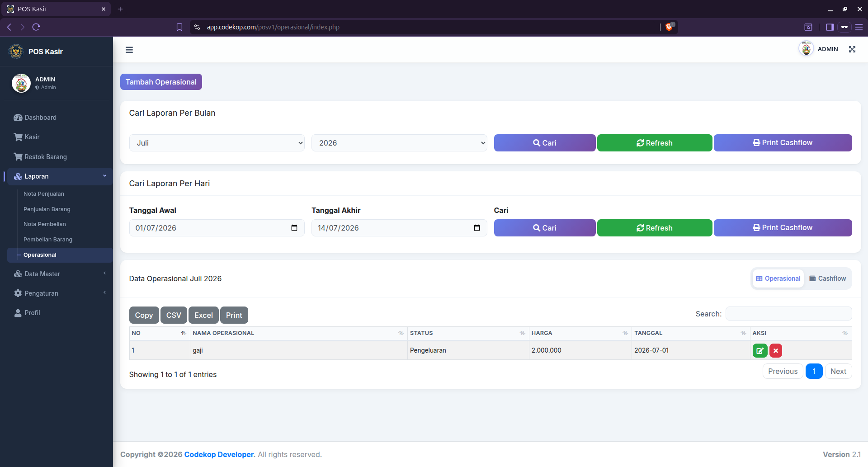The image size is (868, 467).
Task: Click Print Cashflow in Per Bulan section
Action: coord(783,143)
